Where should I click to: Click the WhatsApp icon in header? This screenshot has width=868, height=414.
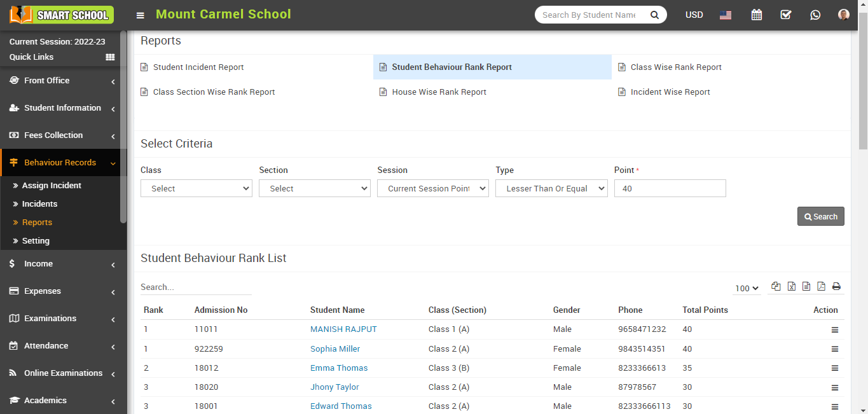pos(815,15)
